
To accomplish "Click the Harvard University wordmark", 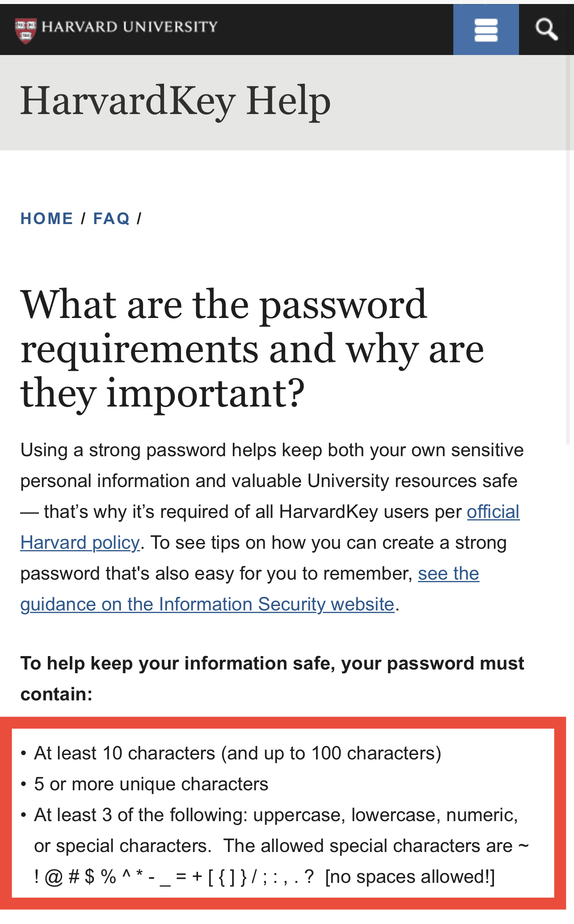I will pyautogui.click(x=130, y=27).
